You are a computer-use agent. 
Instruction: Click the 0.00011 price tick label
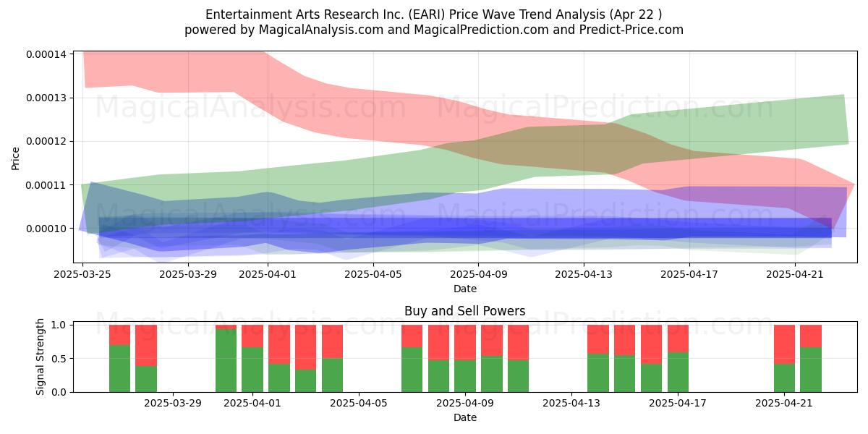(46, 185)
